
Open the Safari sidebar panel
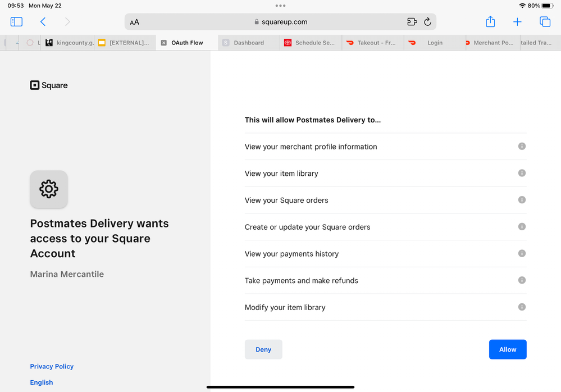tap(16, 22)
